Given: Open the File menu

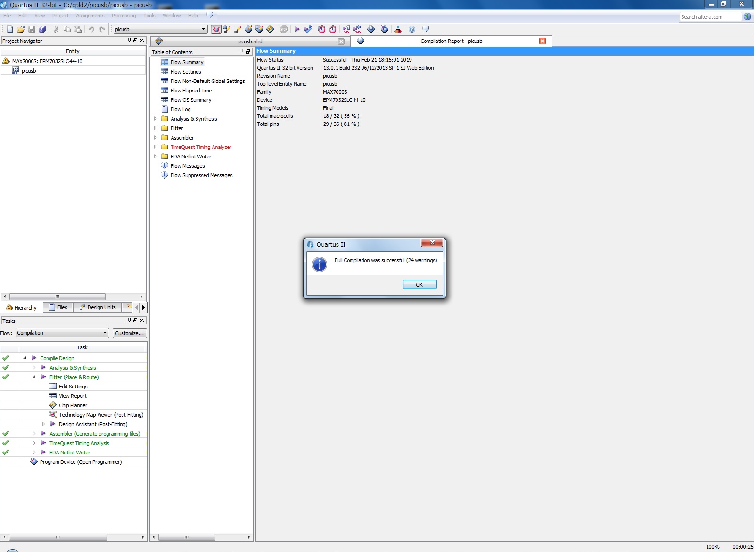Looking at the screenshot, I should click(8, 16).
